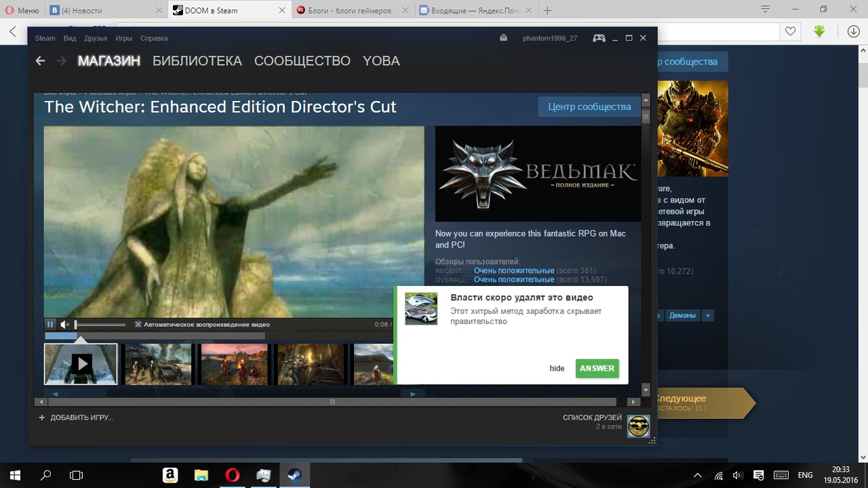Open the network icon in system tray
The width and height of the screenshot is (868, 488).
717,475
